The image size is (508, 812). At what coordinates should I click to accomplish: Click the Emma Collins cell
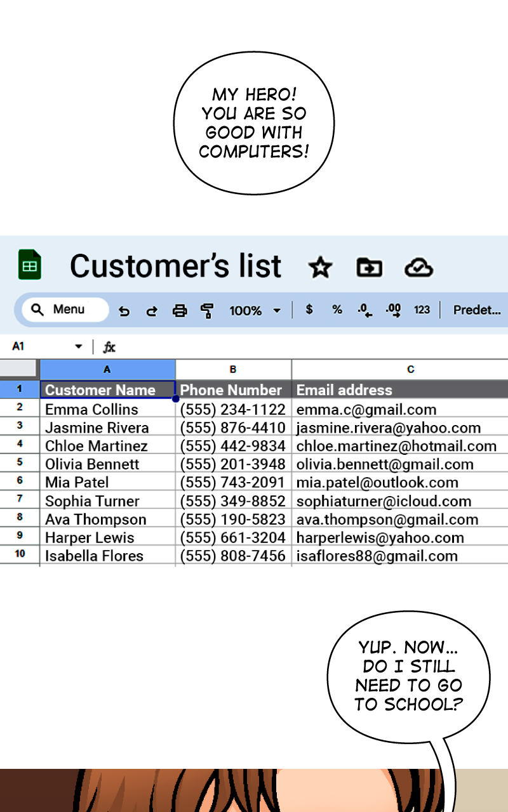[107, 409]
